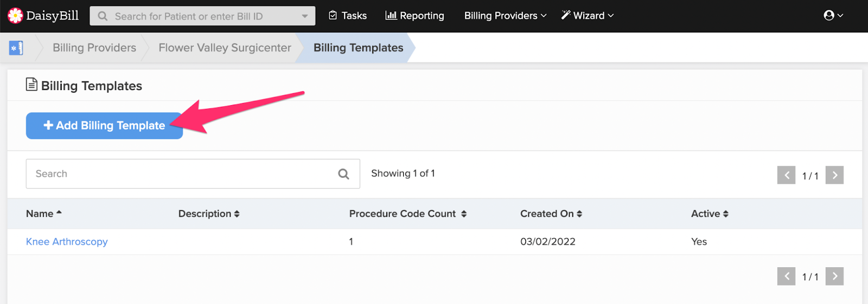Expand the Wizard dropdown menu
Screen dimensions: 868x304
(x=588, y=16)
